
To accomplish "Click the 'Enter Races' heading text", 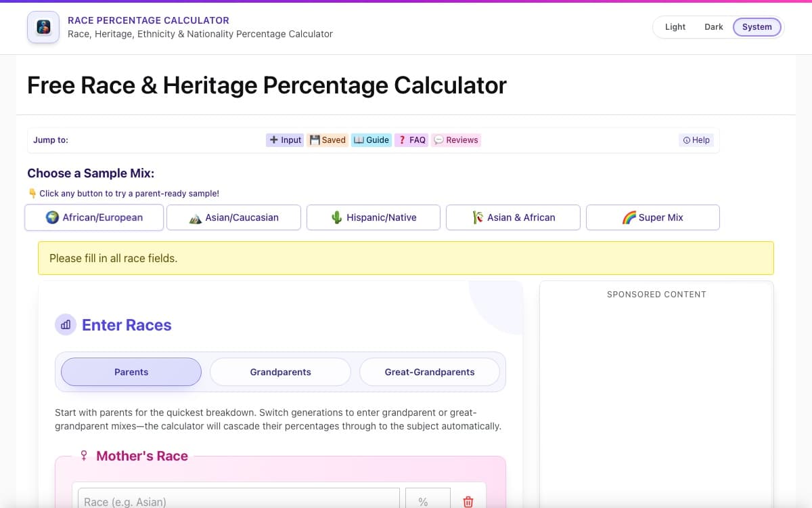I will point(127,325).
